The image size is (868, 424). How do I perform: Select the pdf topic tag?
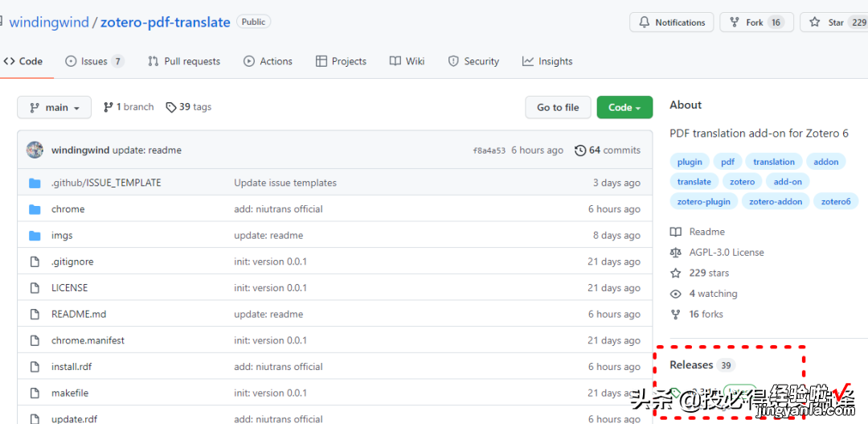pyautogui.click(x=727, y=162)
